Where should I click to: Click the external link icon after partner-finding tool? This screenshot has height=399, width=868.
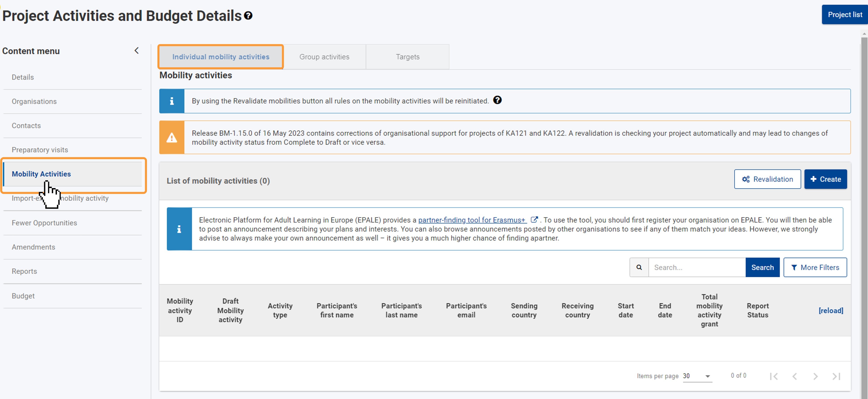point(534,220)
